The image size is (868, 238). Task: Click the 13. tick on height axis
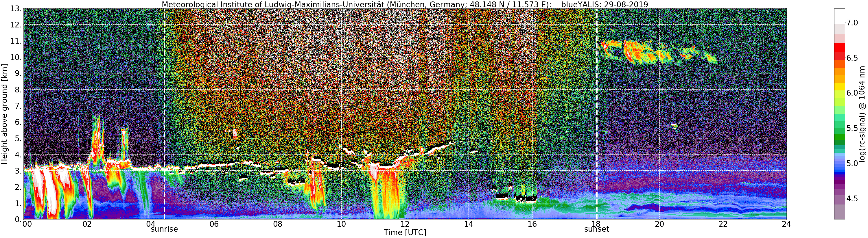coord(16,9)
